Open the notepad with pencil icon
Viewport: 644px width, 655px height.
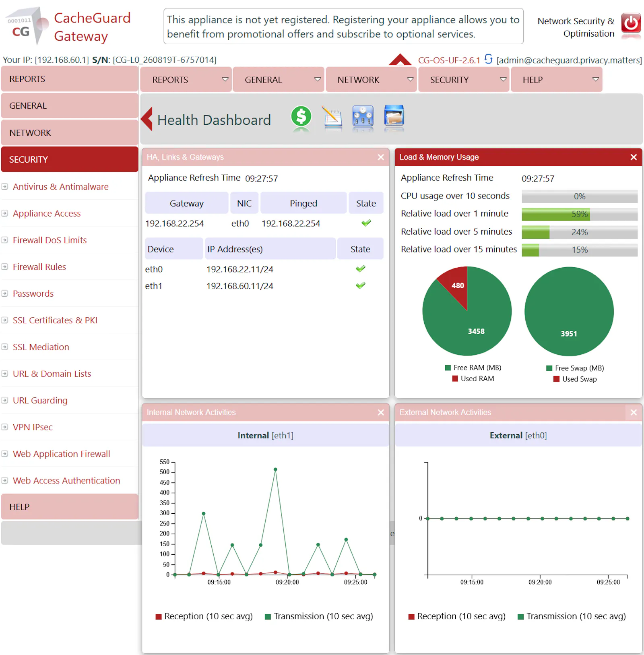(x=332, y=116)
